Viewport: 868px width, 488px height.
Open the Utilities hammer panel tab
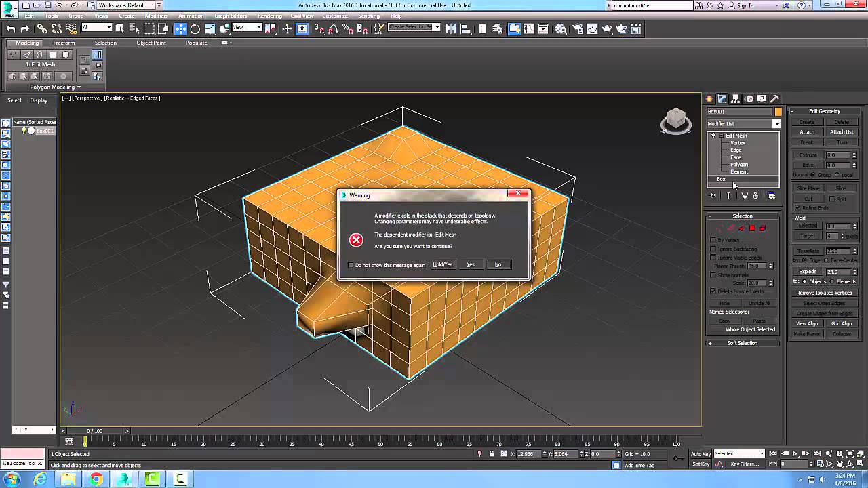tap(774, 99)
